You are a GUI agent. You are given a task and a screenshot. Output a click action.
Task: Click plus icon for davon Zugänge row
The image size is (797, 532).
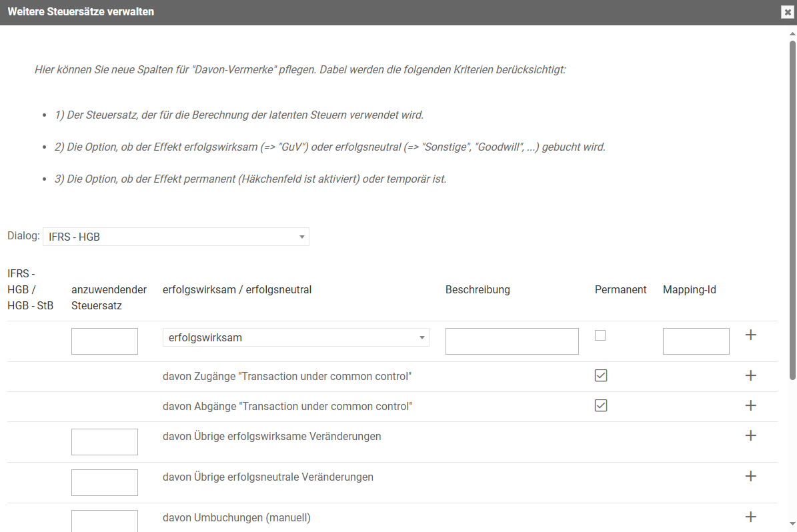(751, 375)
